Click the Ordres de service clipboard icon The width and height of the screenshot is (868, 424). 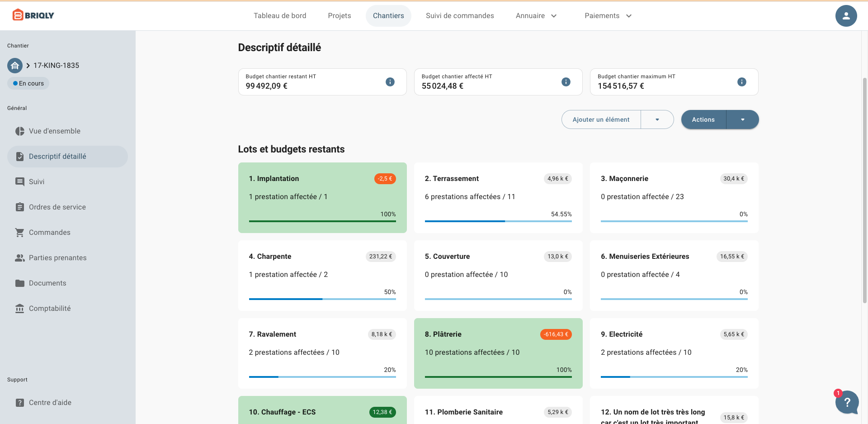coord(20,207)
